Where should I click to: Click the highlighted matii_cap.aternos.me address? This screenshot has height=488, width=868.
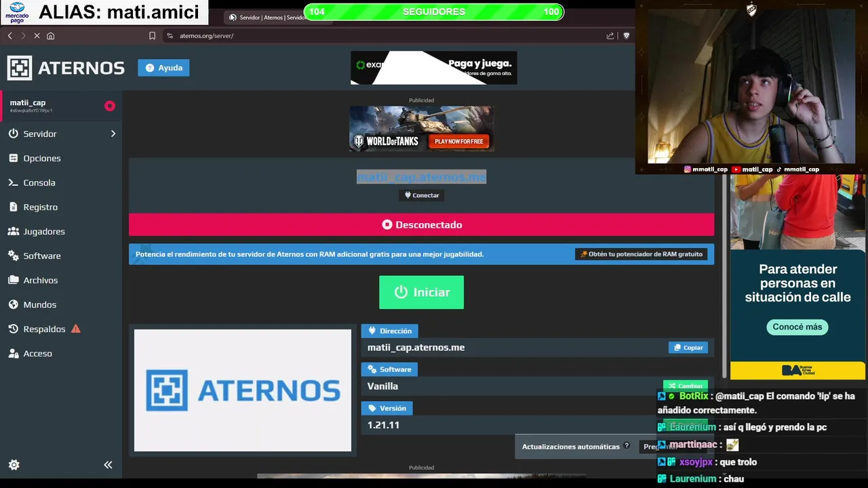click(422, 177)
